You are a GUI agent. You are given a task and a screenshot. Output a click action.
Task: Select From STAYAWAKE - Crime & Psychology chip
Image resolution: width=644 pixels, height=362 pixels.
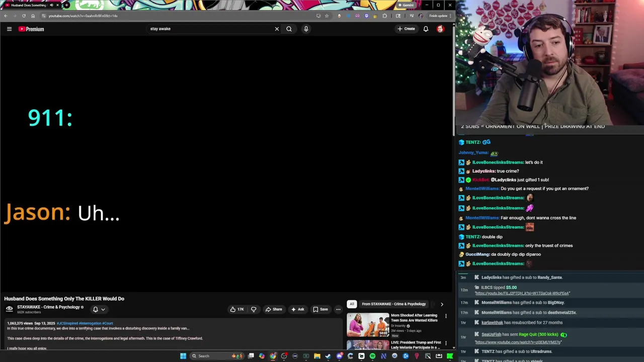pos(393,304)
